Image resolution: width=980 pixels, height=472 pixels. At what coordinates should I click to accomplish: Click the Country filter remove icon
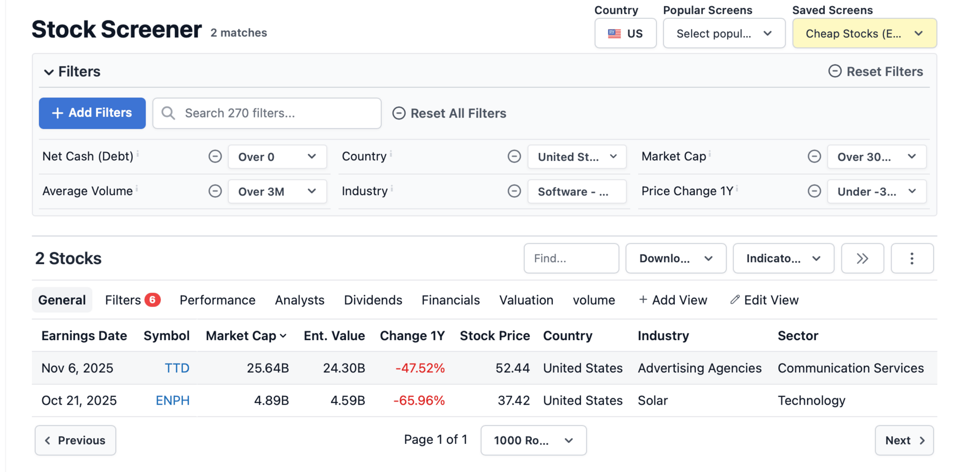point(514,156)
